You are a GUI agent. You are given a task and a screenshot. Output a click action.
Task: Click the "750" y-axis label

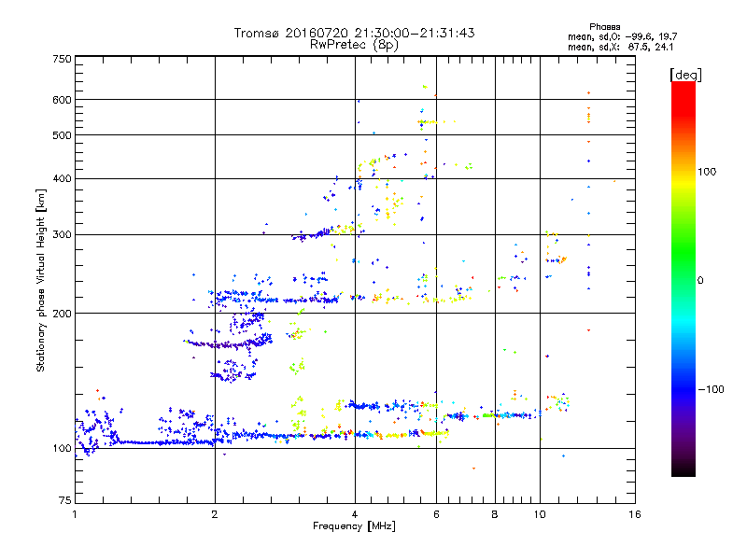[62, 59]
